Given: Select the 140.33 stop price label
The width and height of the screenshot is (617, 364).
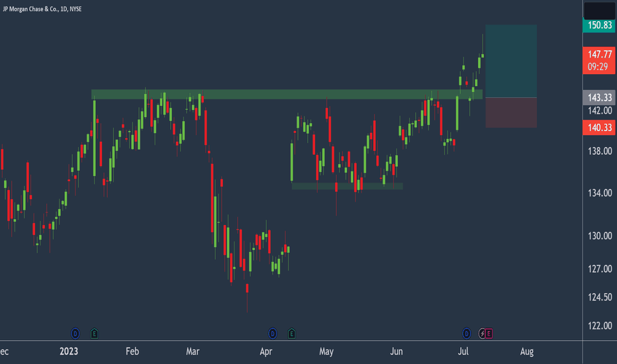Looking at the screenshot, I should pyautogui.click(x=599, y=128).
